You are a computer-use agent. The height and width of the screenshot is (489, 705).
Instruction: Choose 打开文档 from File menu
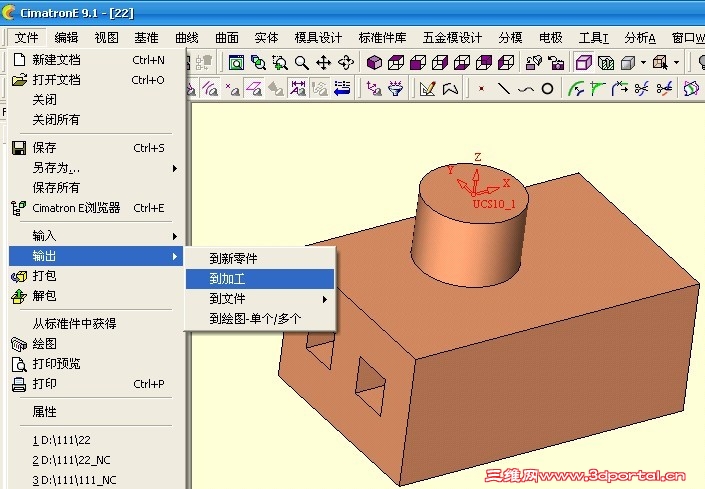coord(95,80)
